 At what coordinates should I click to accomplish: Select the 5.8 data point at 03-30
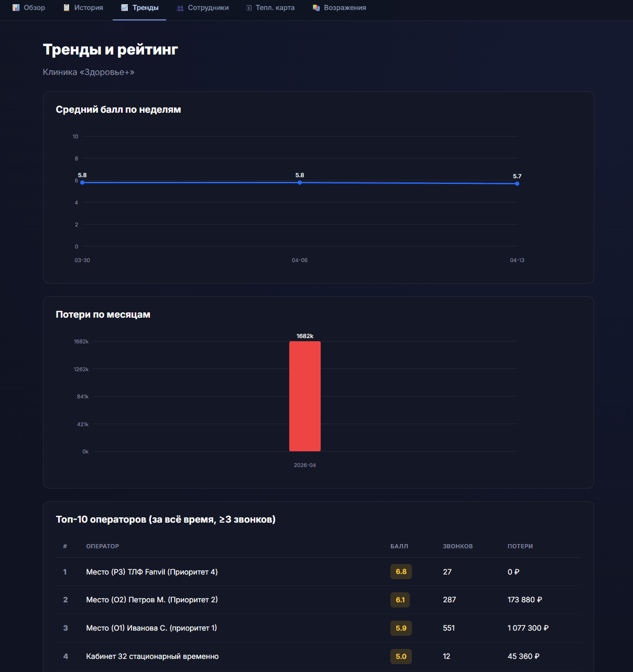[x=82, y=182]
